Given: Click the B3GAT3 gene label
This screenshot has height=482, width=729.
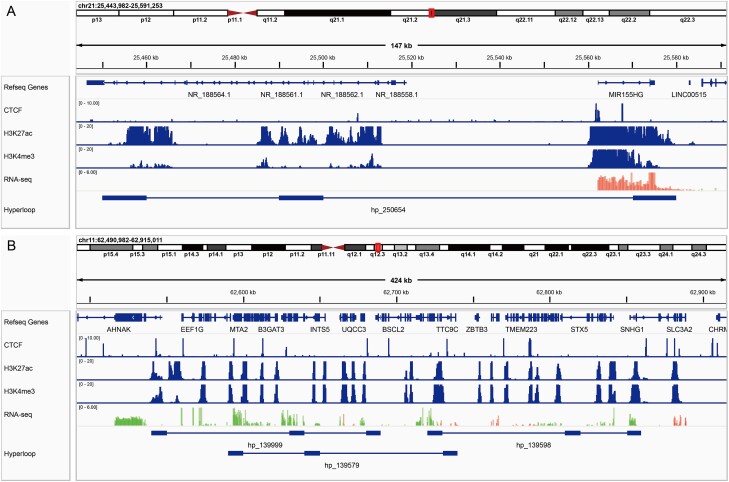Looking at the screenshot, I should point(271,329).
